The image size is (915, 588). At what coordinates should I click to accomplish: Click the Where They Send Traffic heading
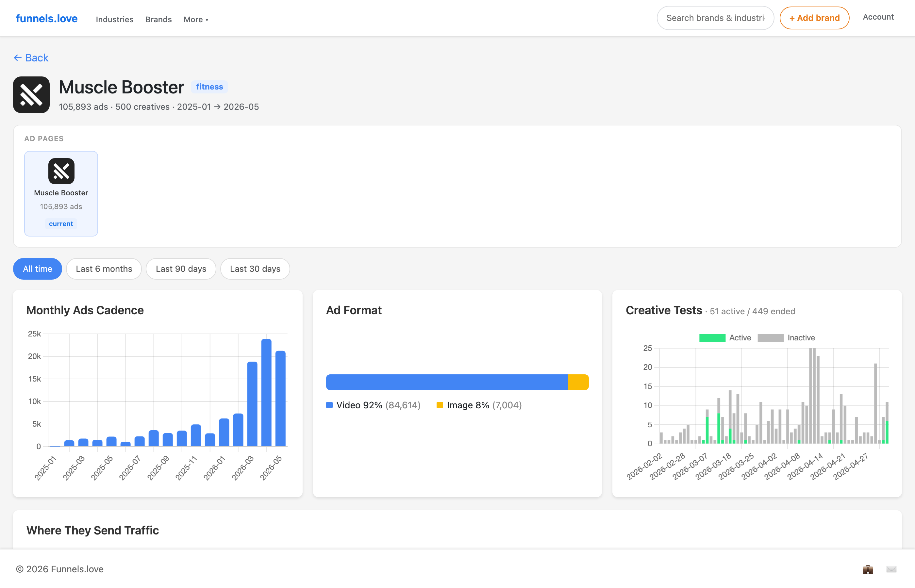tap(93, 531)
